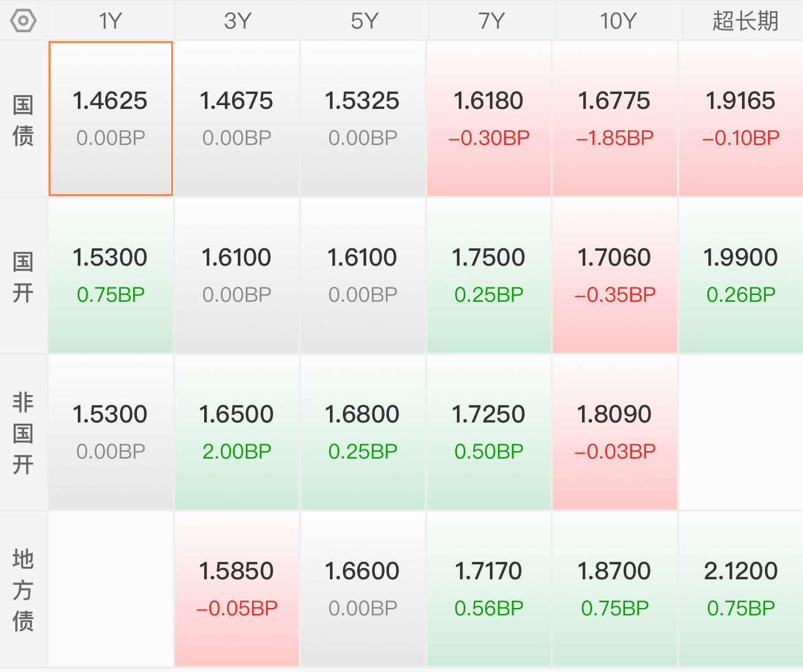
Task: Select the 超长期 column header
Action: (744, 21)
